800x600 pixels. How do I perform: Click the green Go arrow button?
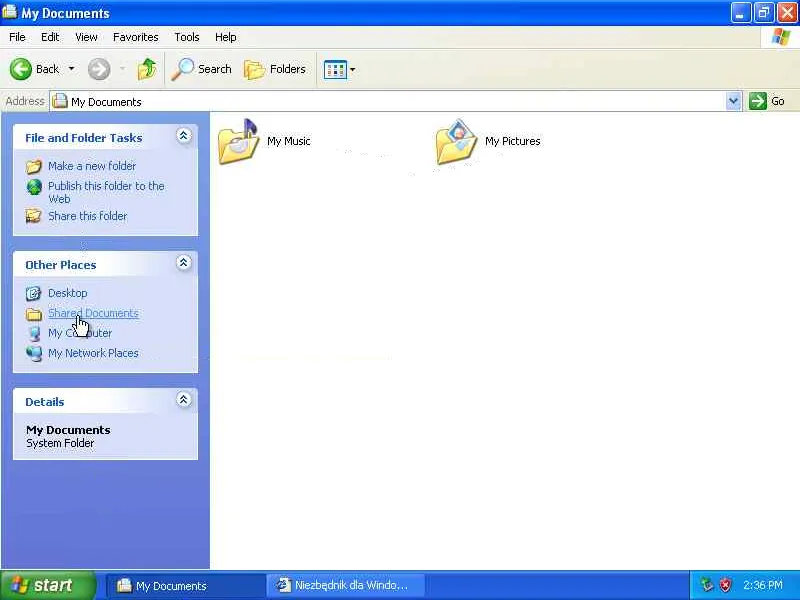758,101
